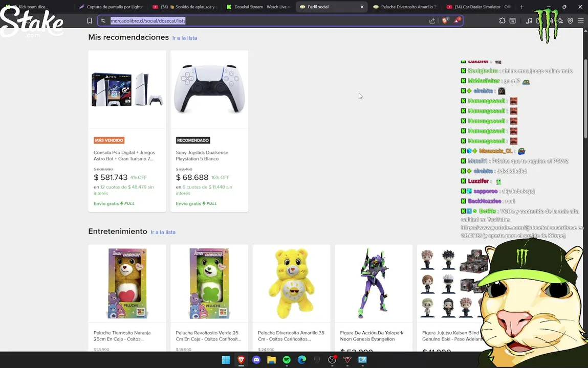Open site settings icon inside address bar
The image size is (588, 368).
(103, 21)
